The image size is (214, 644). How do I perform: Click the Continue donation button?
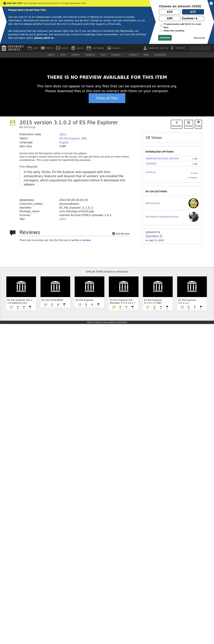pyautogui.click(x=165, y=38)
